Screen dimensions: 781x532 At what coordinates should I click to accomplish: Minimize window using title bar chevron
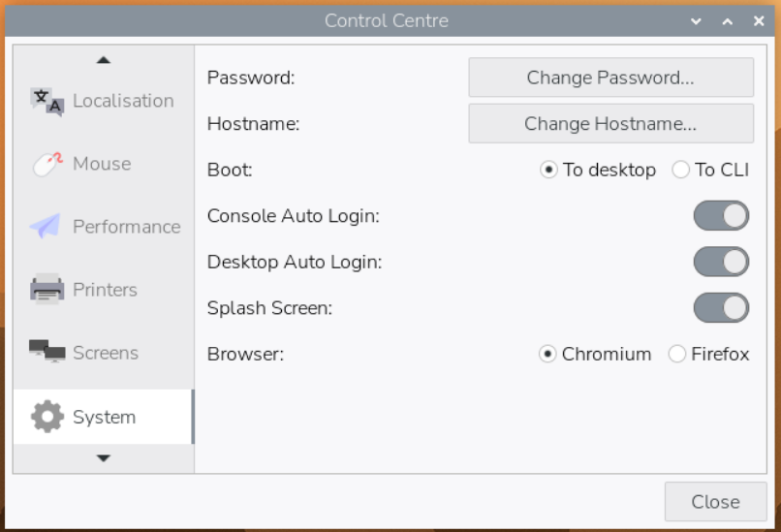coord(696,20)
